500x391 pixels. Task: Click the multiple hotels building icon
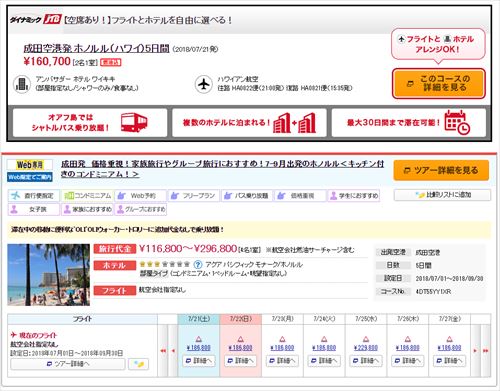click(294, 123)
